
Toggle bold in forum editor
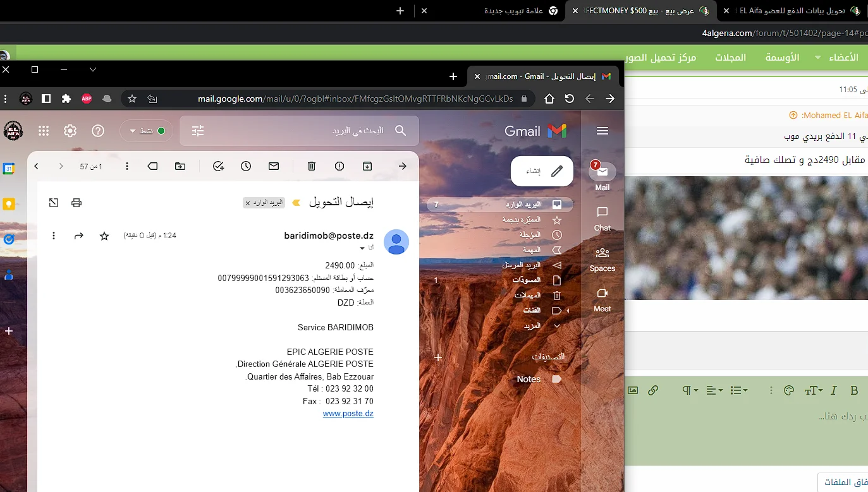pos(854,390)
